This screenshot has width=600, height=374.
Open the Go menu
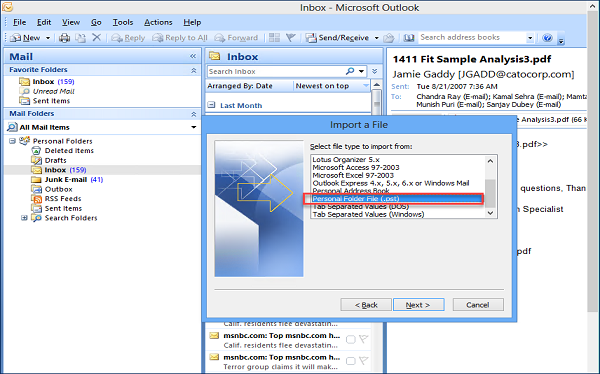point(96,22)
